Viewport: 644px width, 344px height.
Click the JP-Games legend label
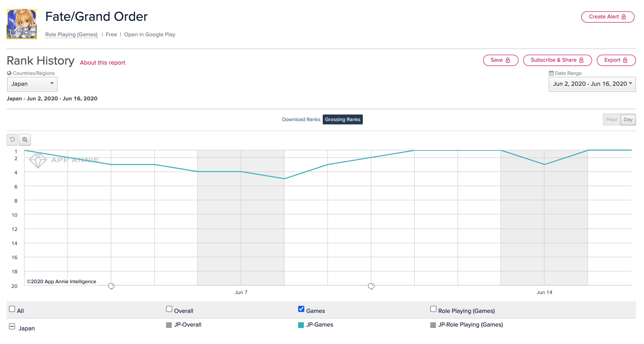[319, 325]
